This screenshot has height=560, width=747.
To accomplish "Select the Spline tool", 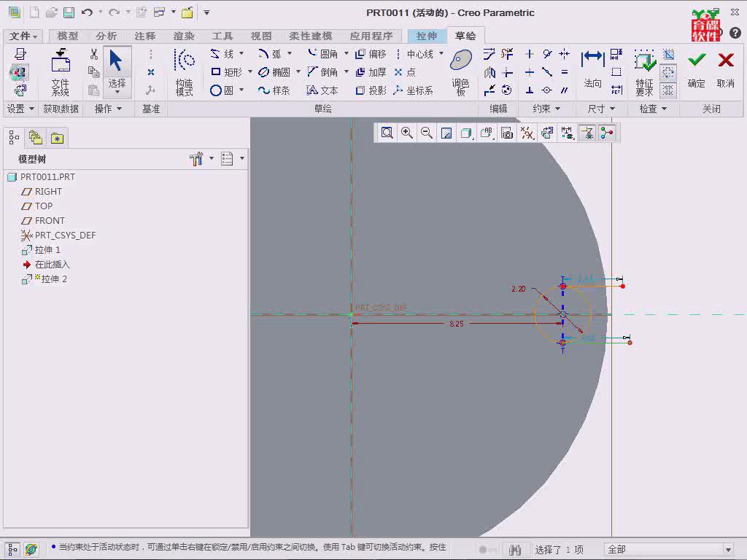I will coord(274,90).
